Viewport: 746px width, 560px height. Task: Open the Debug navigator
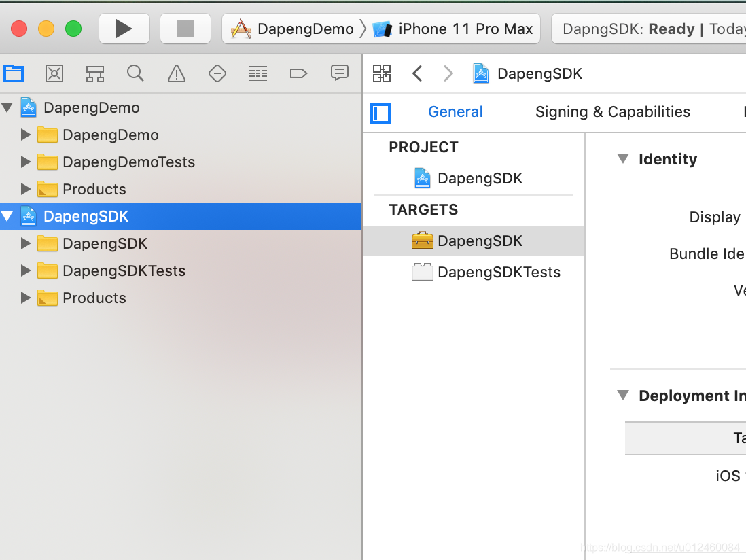tap(258, 74)
